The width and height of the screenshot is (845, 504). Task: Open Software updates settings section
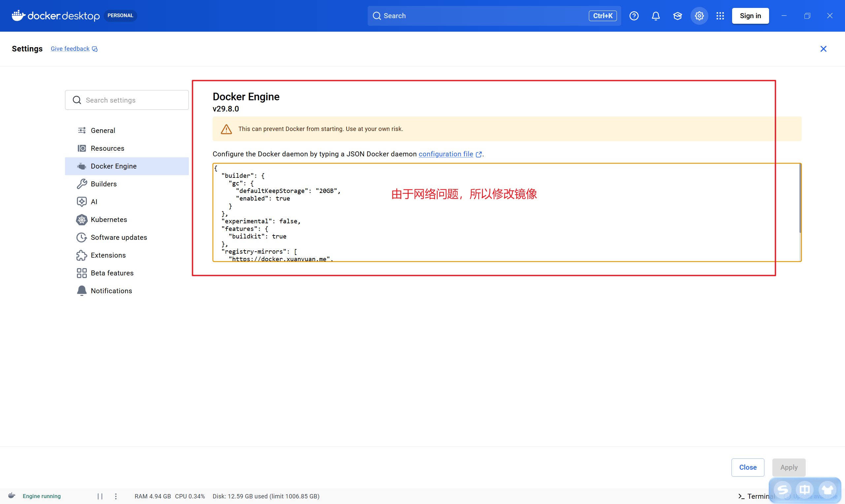coord(127,237)
